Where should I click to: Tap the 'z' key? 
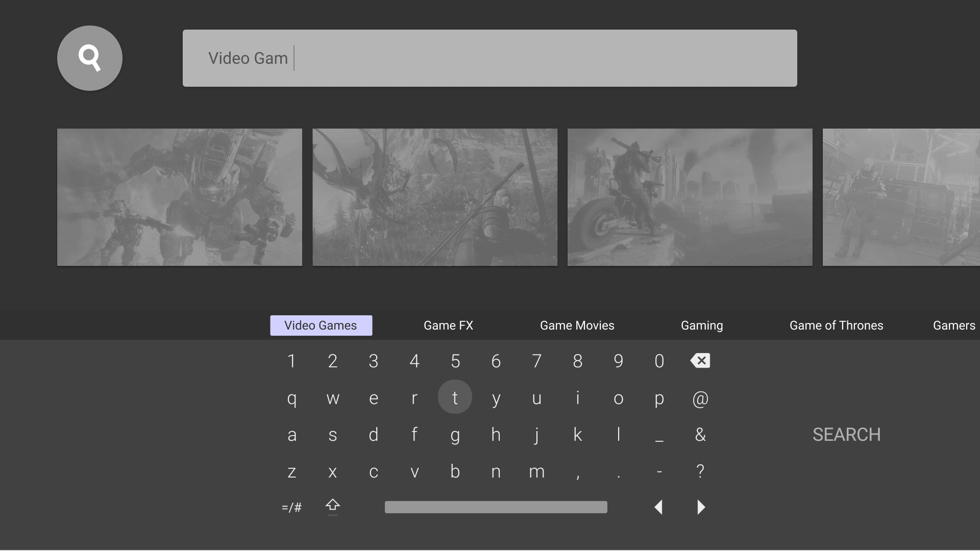[x=292, y=471]
